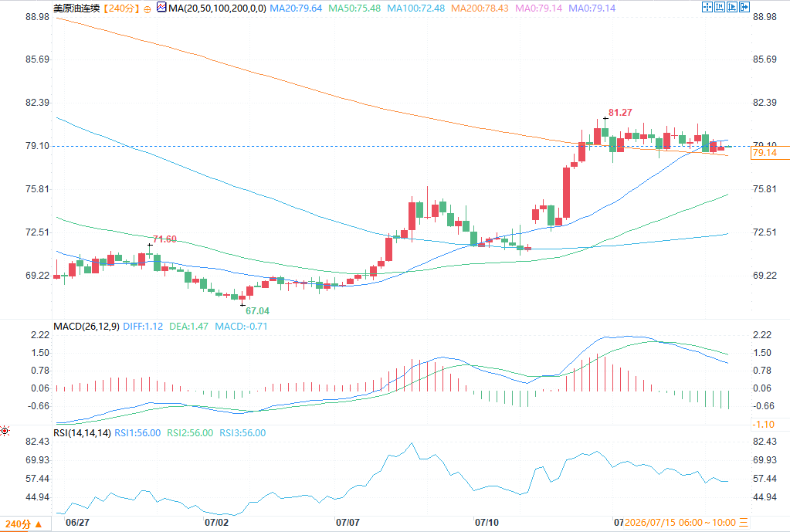Screen dimensions: 790x532
Task: Click the 07/10 date axis label
Action: 487,523
